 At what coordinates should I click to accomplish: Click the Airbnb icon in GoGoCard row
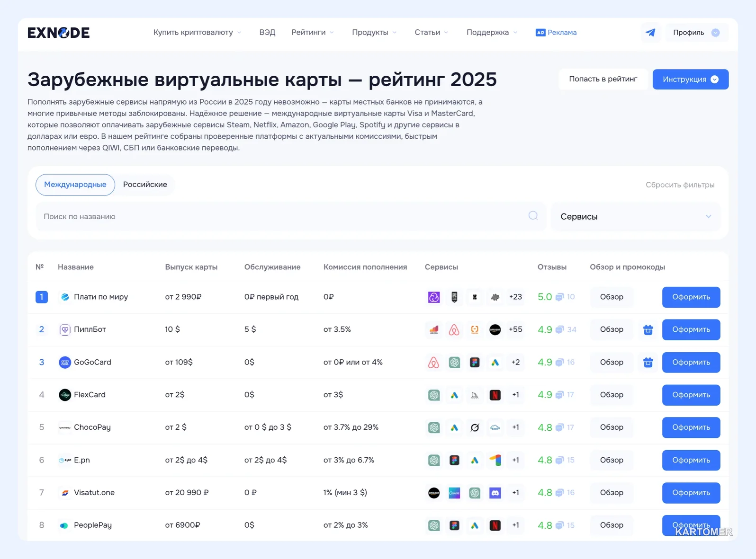[434, 363]
